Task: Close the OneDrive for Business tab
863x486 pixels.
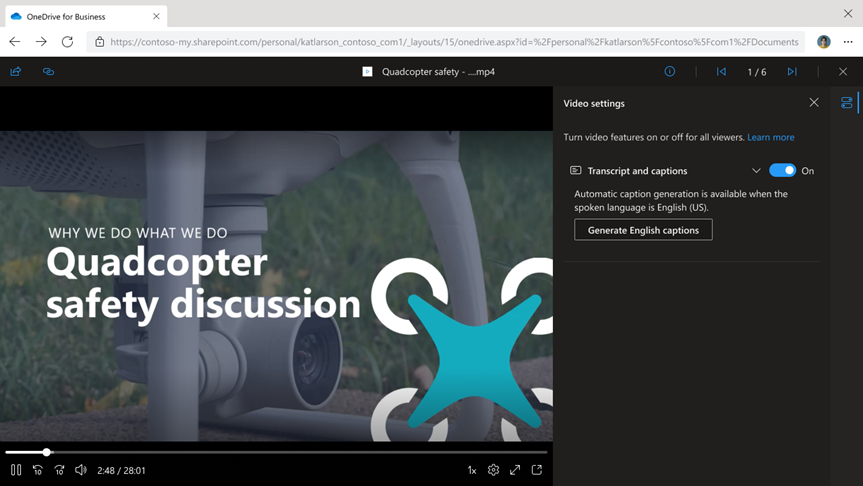Action: 156,17
